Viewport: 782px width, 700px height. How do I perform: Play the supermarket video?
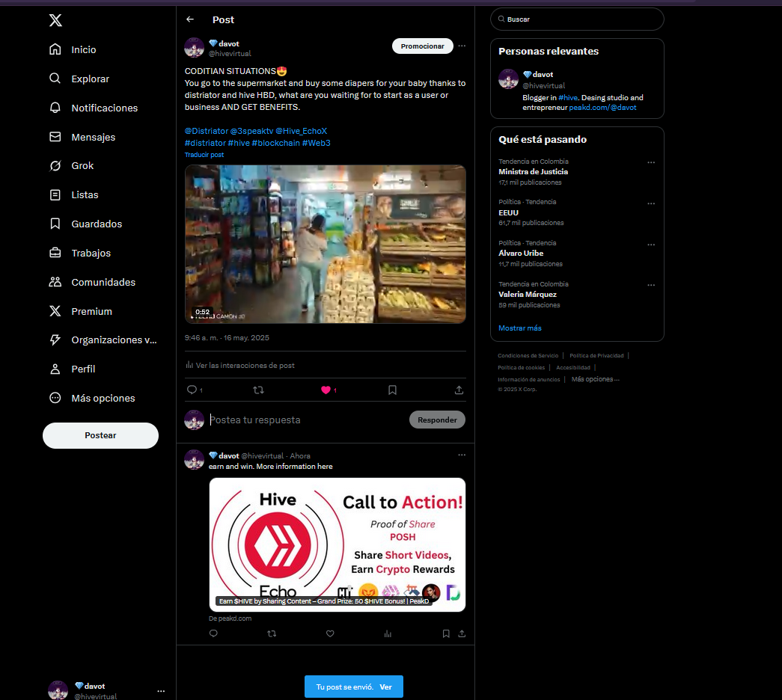[326, 244]
